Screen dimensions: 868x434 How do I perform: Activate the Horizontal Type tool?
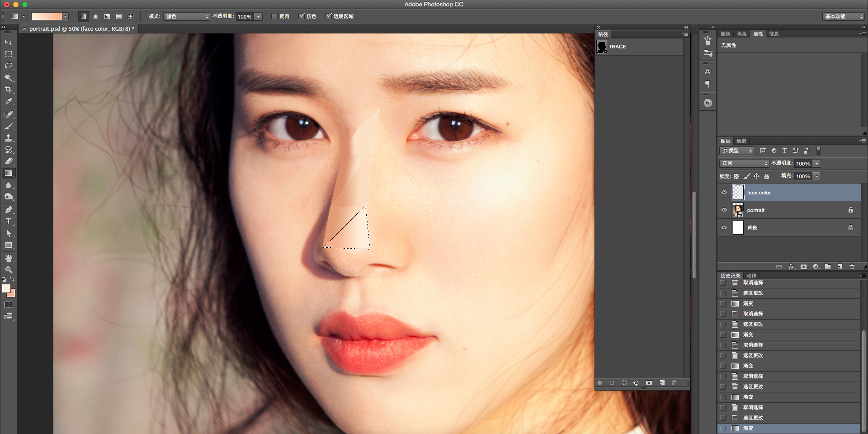coord(9,222)
